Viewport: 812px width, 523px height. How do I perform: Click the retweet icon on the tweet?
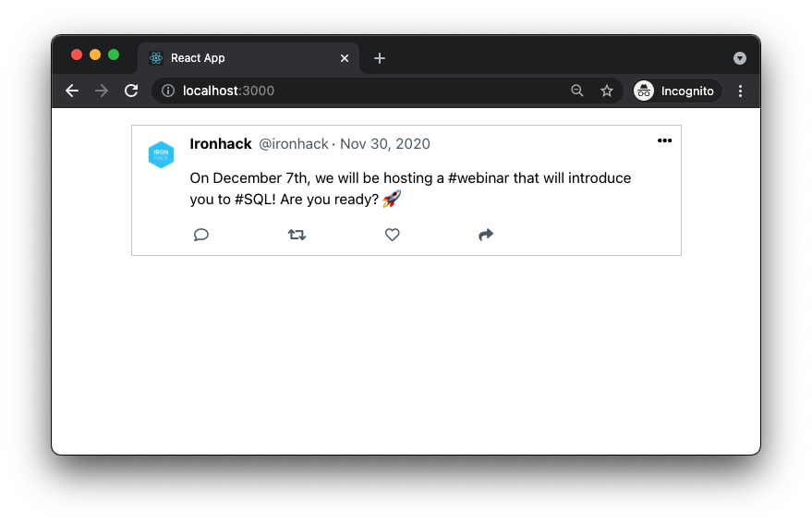(x=297, y=235)
